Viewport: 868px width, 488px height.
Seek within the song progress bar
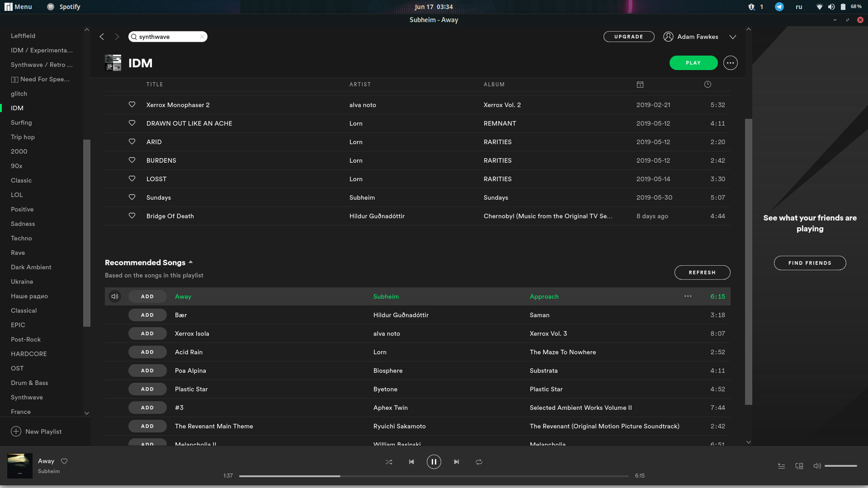pyautogui.click(x=434, y=476)
